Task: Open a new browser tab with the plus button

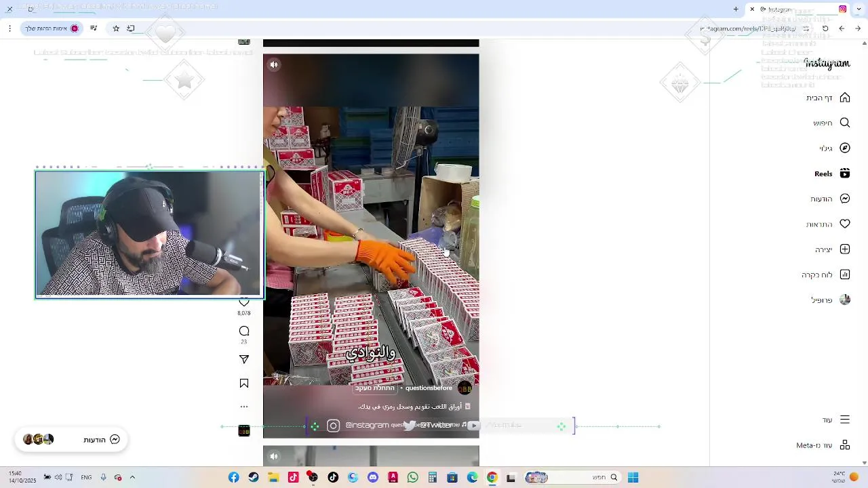Action: click(x=736, y=9)
